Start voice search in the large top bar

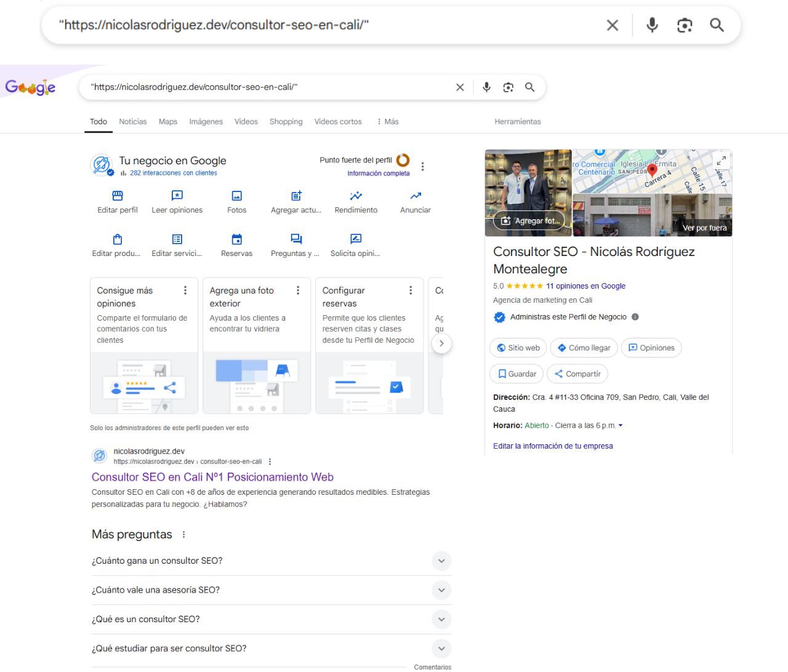652,25
